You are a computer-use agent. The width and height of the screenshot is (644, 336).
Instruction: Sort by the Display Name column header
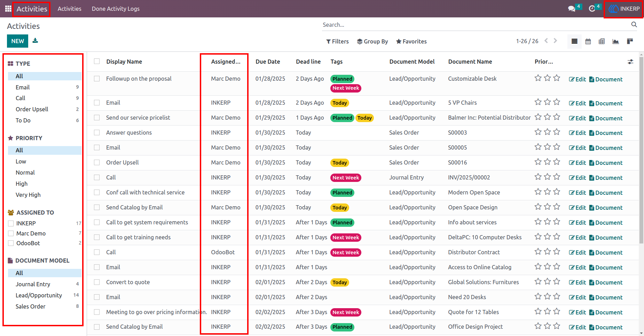(124, 62)
